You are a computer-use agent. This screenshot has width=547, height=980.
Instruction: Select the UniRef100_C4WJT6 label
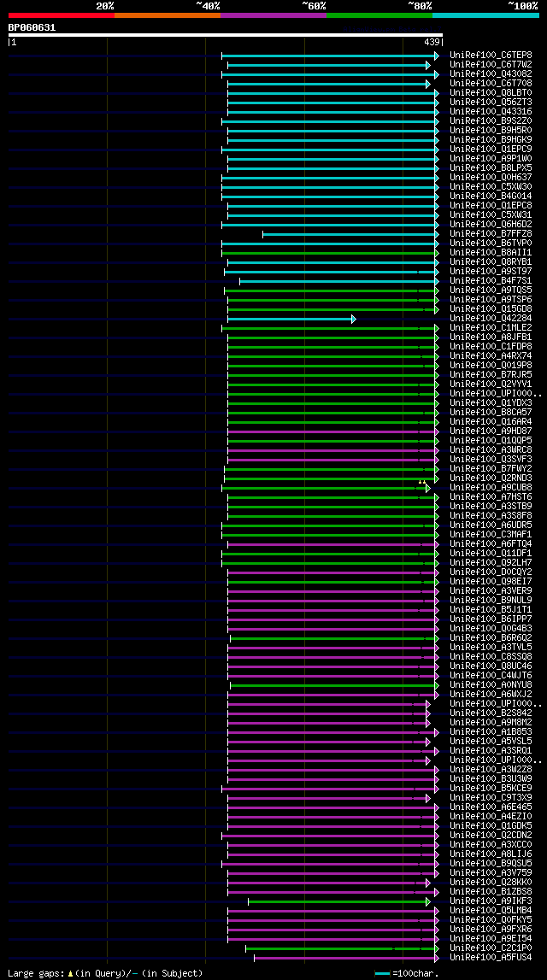tap(491, 676)
